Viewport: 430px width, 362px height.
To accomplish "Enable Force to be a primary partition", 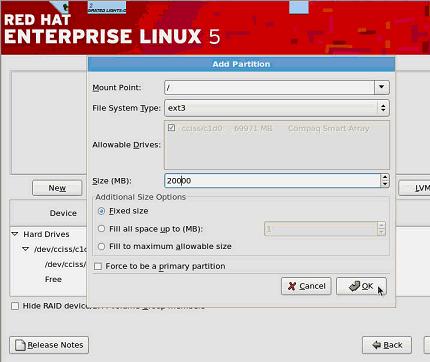I will [x=98, y=266].
